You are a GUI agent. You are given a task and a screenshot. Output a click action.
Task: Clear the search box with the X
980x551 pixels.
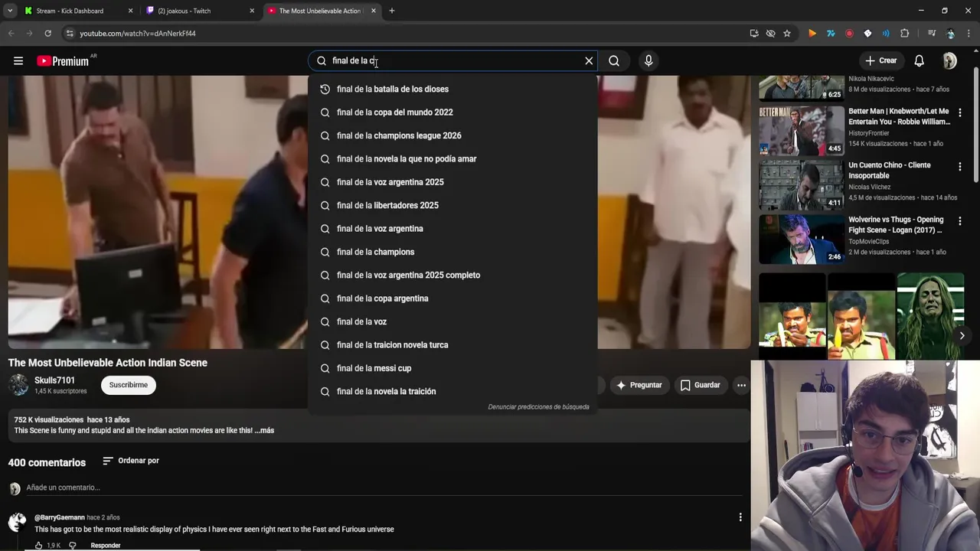tap(589, 60)
